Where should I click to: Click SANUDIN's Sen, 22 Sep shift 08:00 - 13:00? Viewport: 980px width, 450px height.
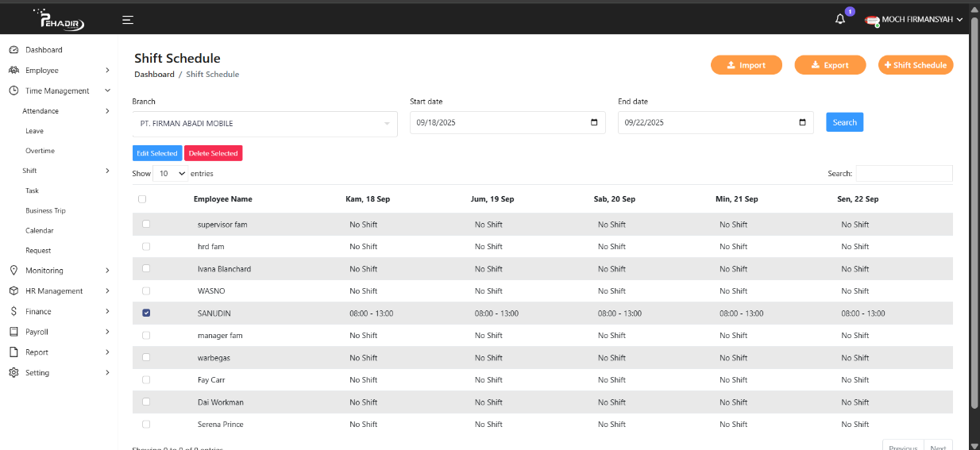(x=863, y=313)
